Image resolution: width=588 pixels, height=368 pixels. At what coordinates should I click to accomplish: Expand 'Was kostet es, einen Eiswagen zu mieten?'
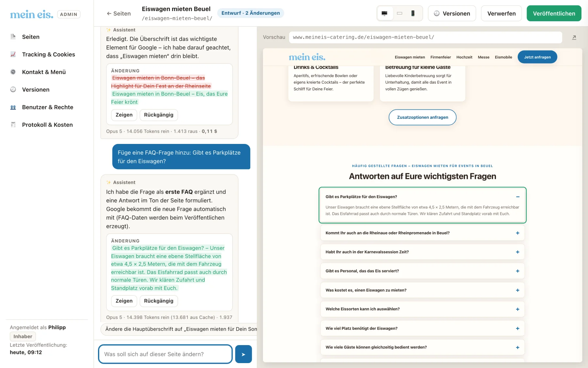pyautogui.click(x=422, y=290)
